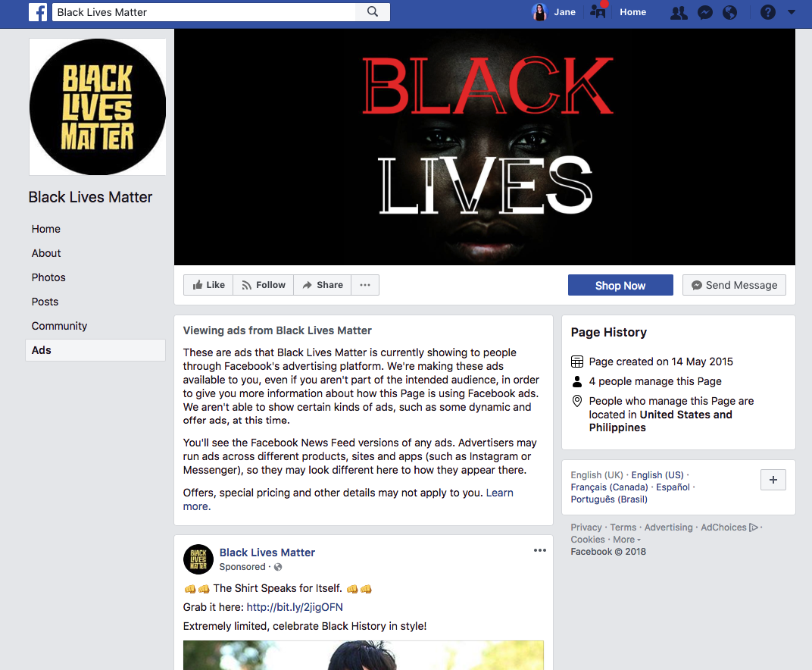The image size is (812, 670).
Task: Click the location pin icon in Page History
Action: coord(577,401)
